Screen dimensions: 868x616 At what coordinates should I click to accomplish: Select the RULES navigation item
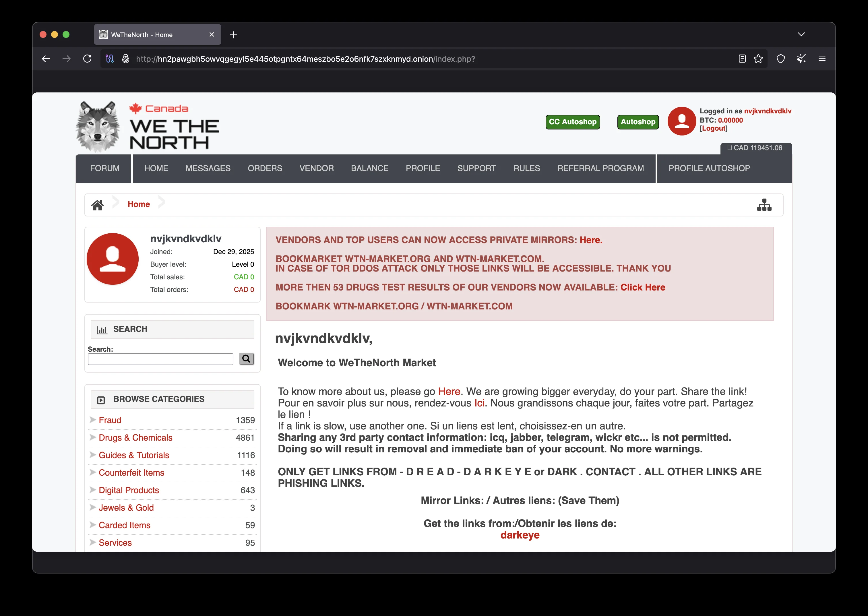click(526, 168)
